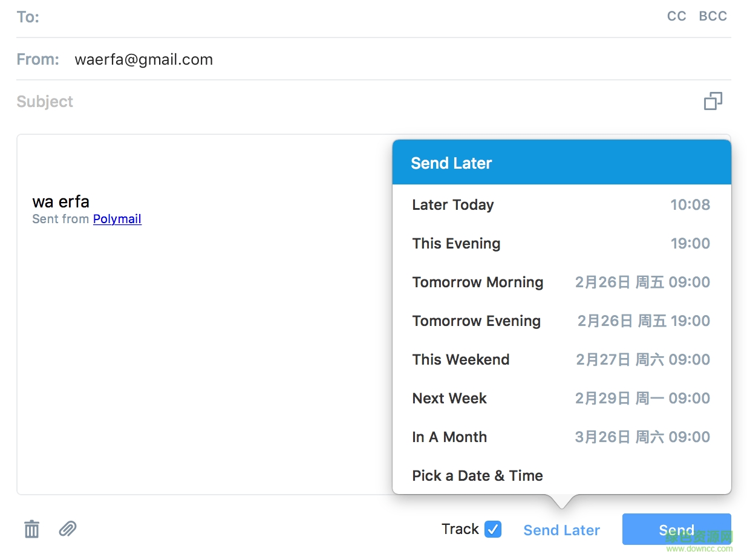Viewport: 747px width, 560px height.
Task: Schedule sending In A Month
Action: click(x=561, y=437)
